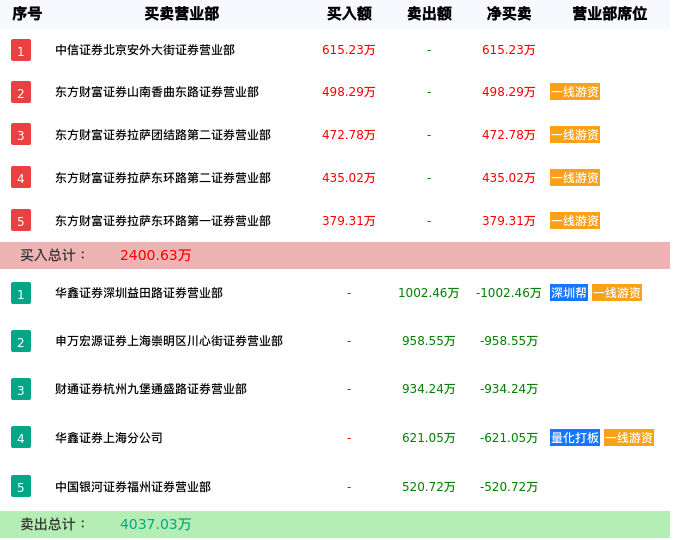Click the green rank 1 sell badge
This screenshot has width=676, height=540.
click(x=21, y=293)
